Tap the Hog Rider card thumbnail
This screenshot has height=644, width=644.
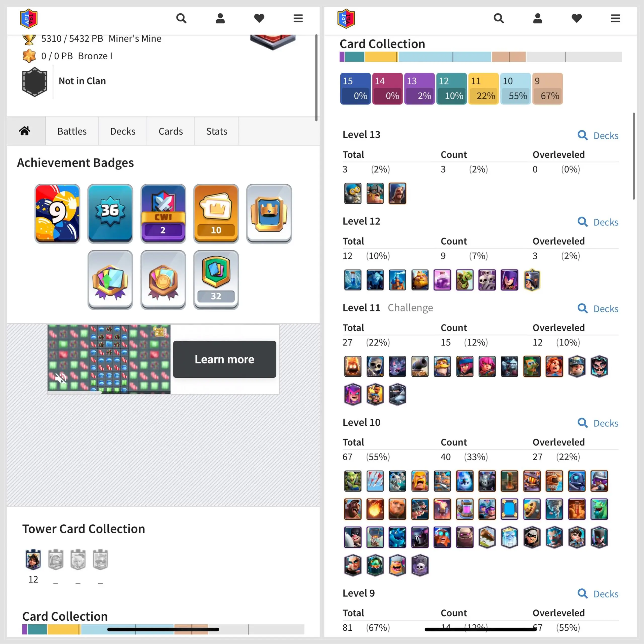(x=353, y=509)
